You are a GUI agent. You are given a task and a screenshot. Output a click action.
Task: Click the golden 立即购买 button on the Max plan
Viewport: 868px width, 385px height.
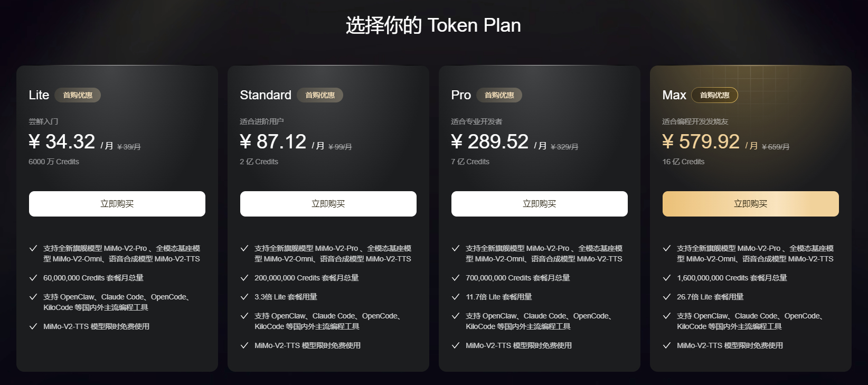[750, 203]
